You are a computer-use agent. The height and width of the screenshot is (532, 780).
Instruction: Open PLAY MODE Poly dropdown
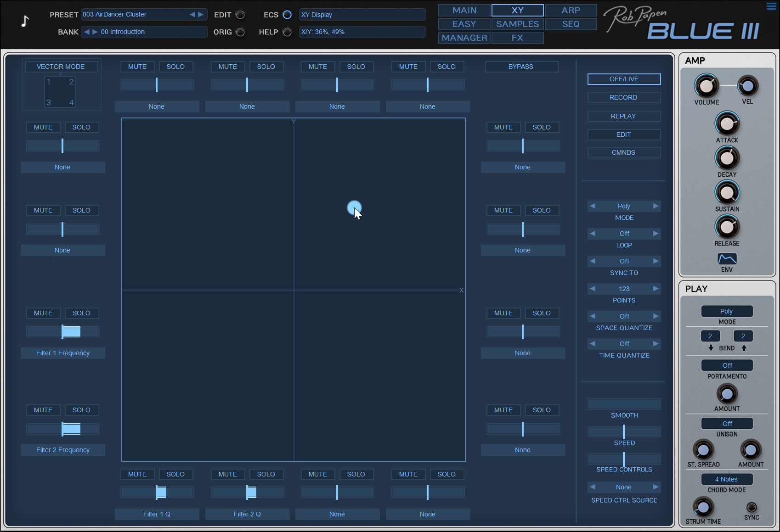(x=727, y=311)
